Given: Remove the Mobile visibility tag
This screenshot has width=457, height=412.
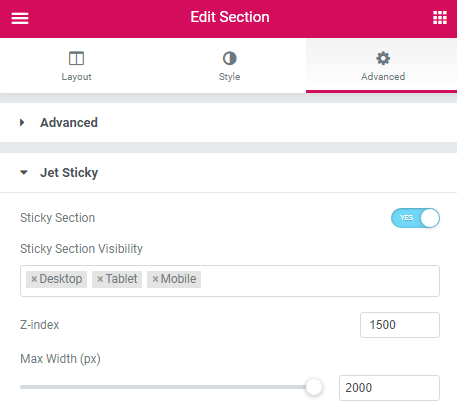Looking at the screenshot, I should tap(155, 279).
